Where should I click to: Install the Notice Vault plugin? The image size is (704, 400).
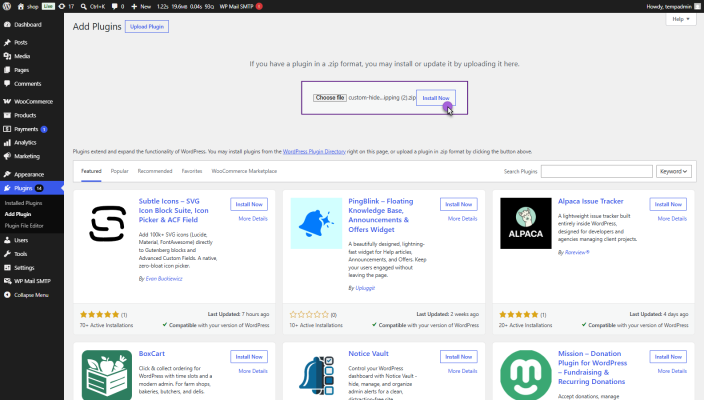(458, 357)
